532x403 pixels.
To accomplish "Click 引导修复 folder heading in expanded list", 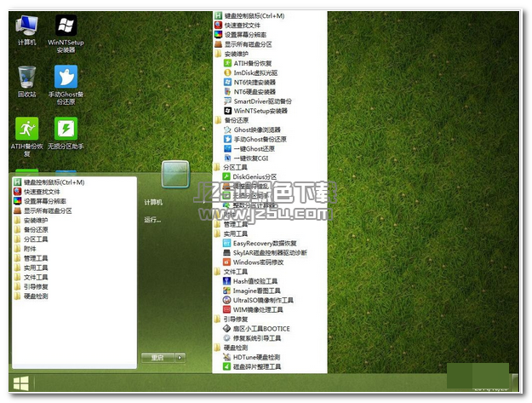I will [231, 320].
